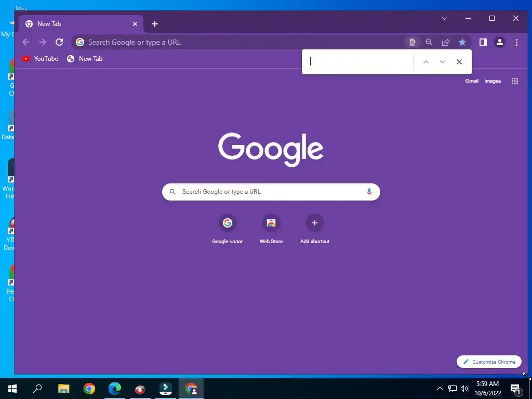Select active Chrome profile window on taskbar
Screen dimensions: 532x399
click(191, 389)
